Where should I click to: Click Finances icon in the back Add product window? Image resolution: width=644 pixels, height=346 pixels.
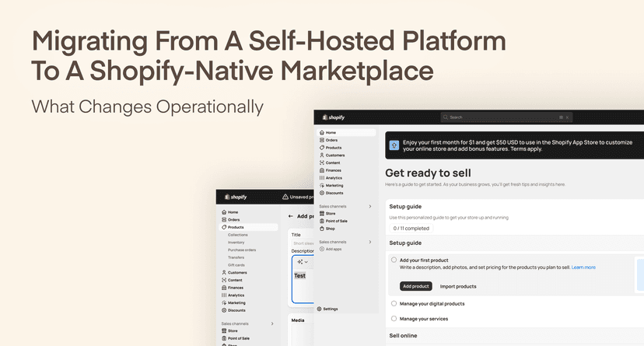click(224, 288)
